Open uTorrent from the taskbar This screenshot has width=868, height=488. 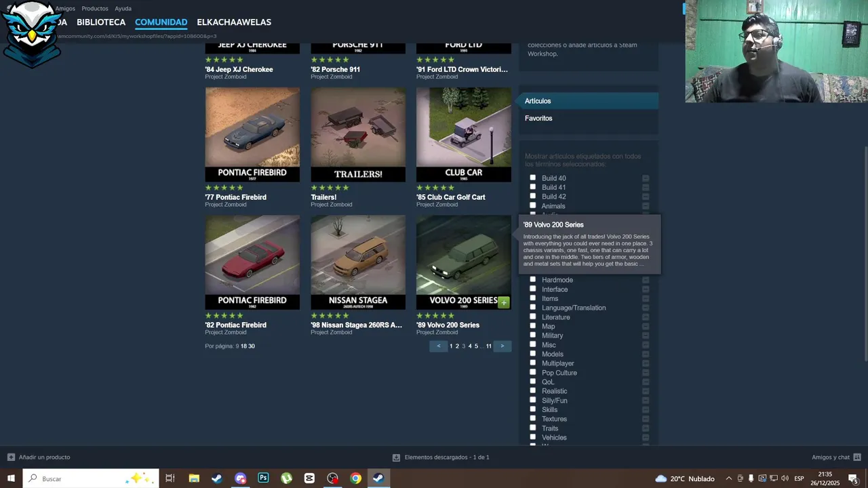286,479
